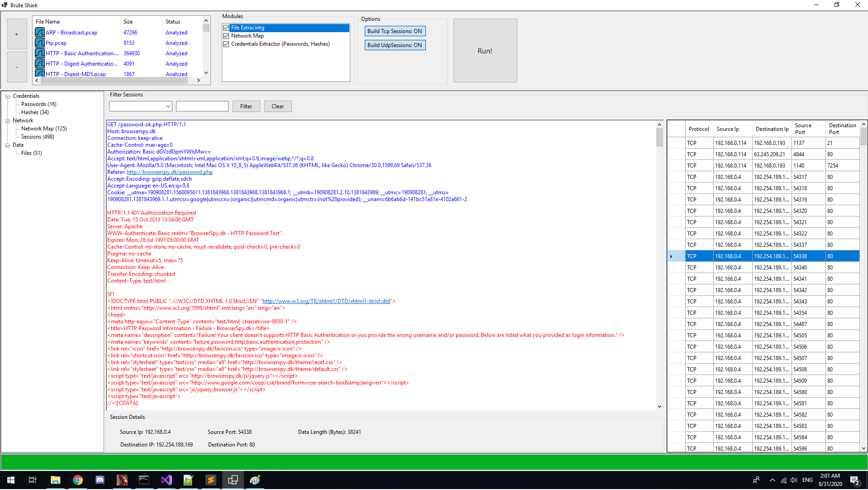Collapse the Data tree node
868x490 pixels.
8,145
